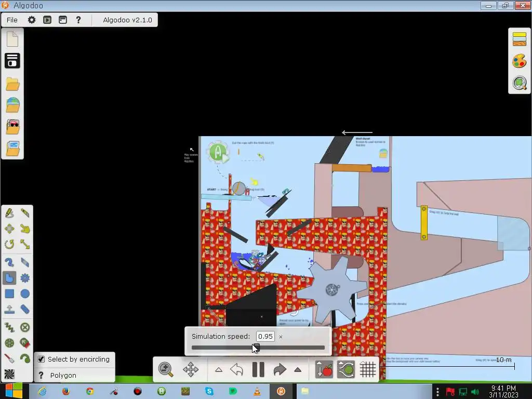Select the Box tool
The width and height of the screenshot is (532, 399).
9,294
